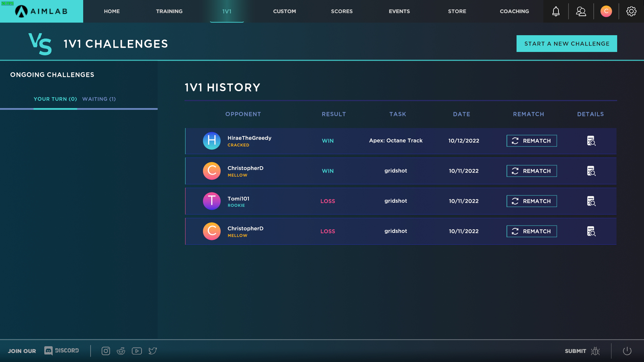The height and width of the screenshot is (362, 644).
Task: Click the rematch icon for ChristopherD gridshot loss
Action: click(515, 231)
